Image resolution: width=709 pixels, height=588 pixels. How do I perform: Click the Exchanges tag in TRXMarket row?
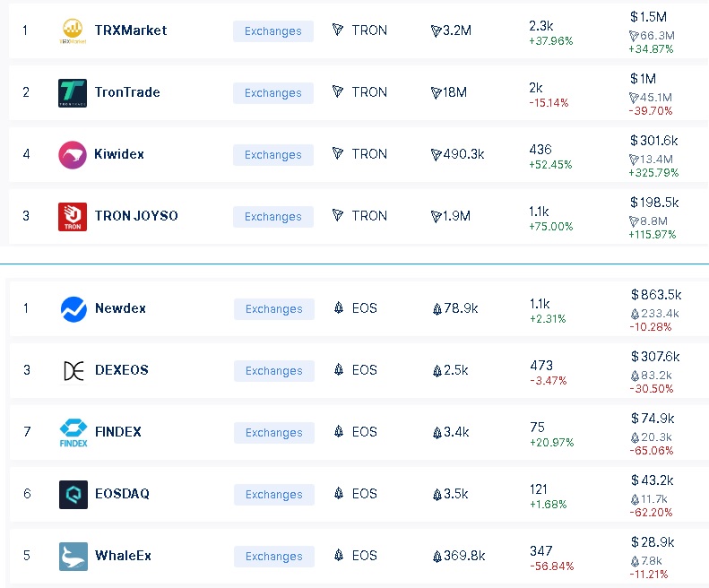(x=273, y=31)
